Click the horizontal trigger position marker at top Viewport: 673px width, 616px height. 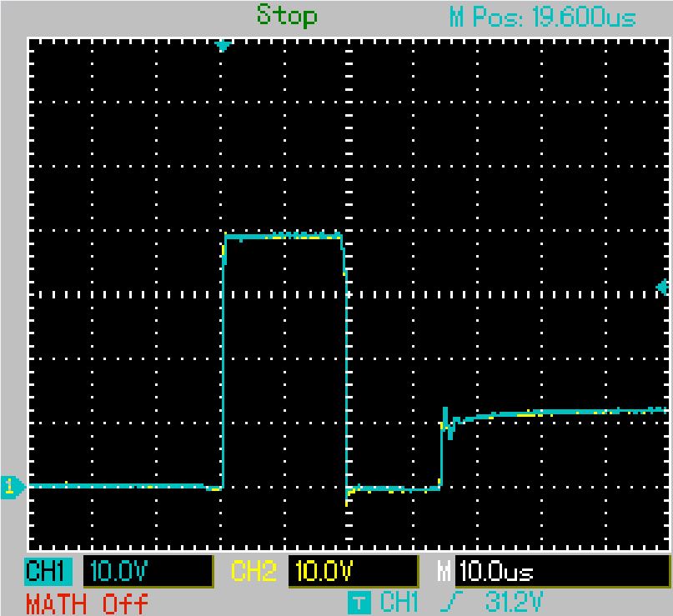pos(222,46)
